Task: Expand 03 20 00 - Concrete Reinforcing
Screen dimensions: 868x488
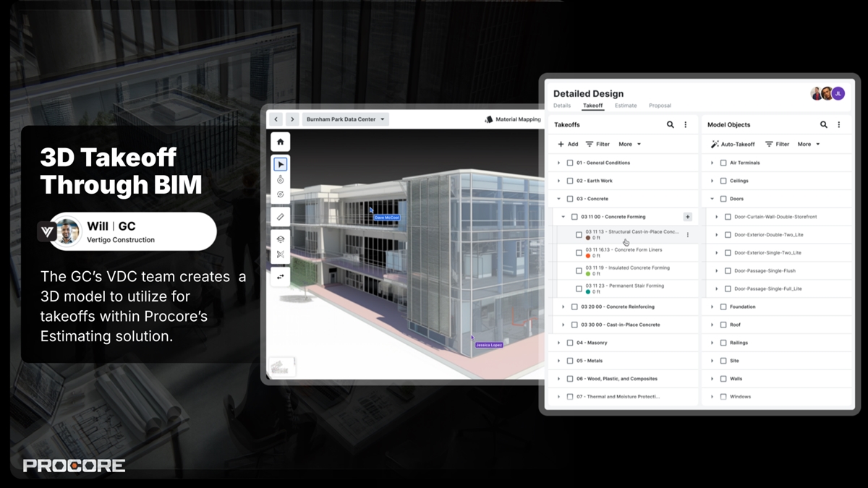Action: click(x=563, y=307)
